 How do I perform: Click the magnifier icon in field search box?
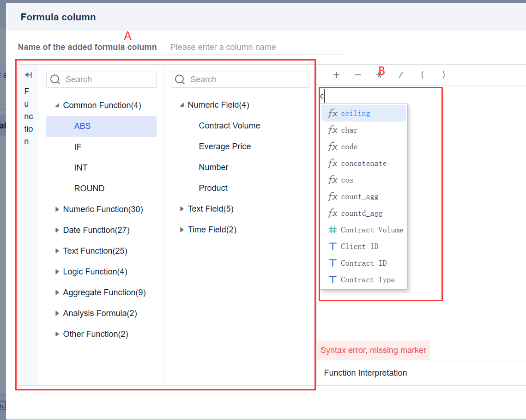tap(180, 79)
